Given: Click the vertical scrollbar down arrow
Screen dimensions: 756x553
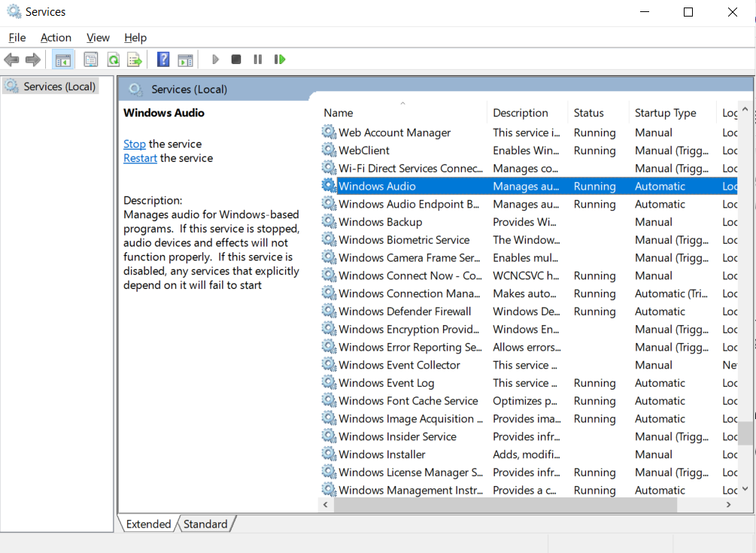Looking at the screenshot, I should [745, 489].
